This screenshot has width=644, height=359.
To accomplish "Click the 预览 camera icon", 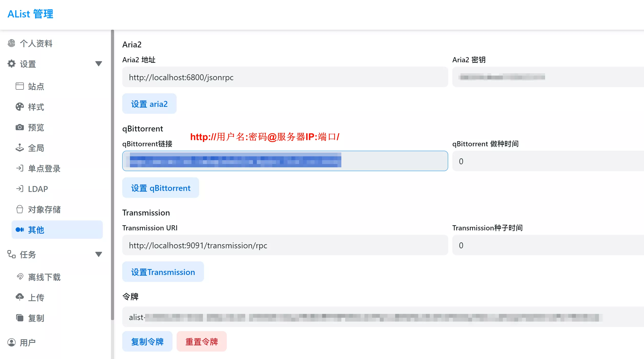I will tap(20, 127).
